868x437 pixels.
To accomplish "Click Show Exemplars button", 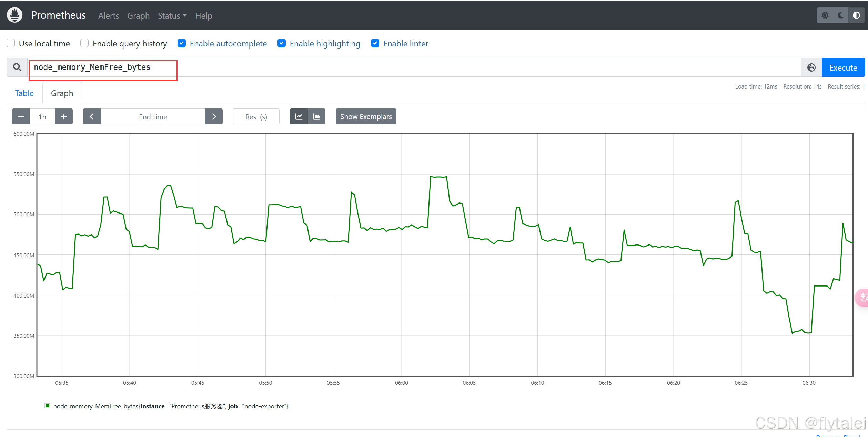I will pyautogui.click(x=366, y=117).
